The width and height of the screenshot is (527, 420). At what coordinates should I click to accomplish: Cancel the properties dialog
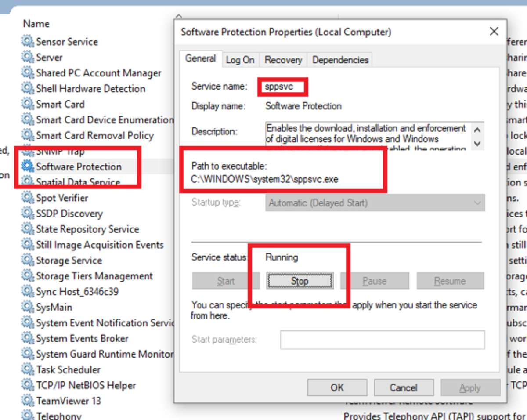[403, 387]
